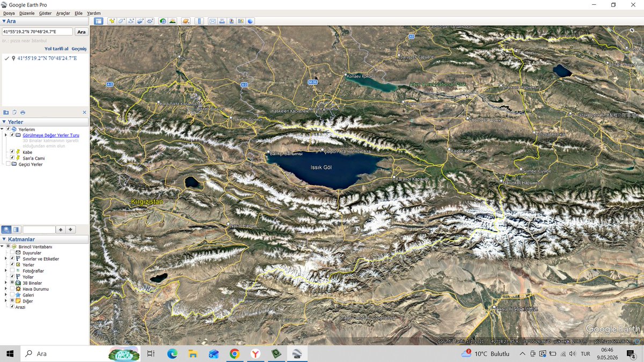
Task: Move selected item down arrow
Action: 70,230
